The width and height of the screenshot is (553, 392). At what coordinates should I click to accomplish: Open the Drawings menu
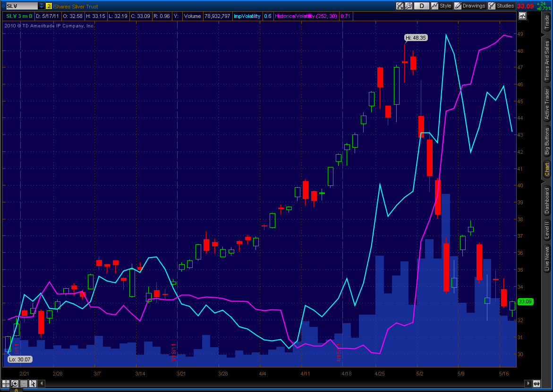pos(470,6)
